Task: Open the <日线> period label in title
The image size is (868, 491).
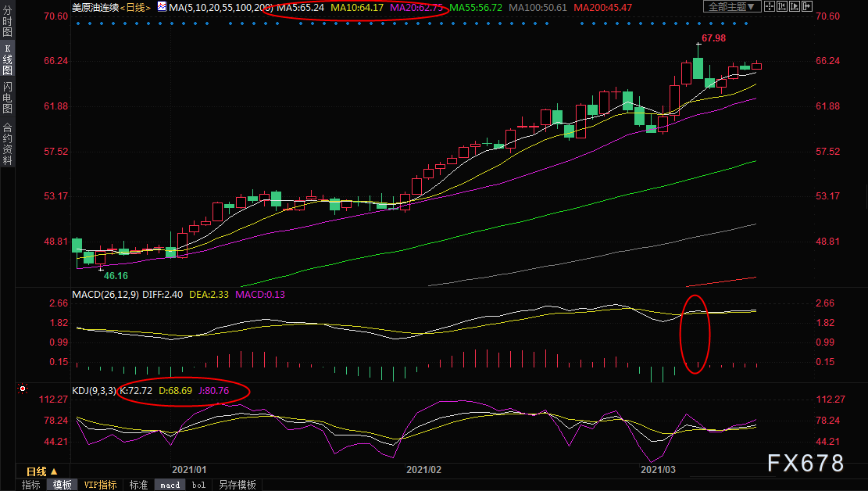Action: click(x=138, y=7)
